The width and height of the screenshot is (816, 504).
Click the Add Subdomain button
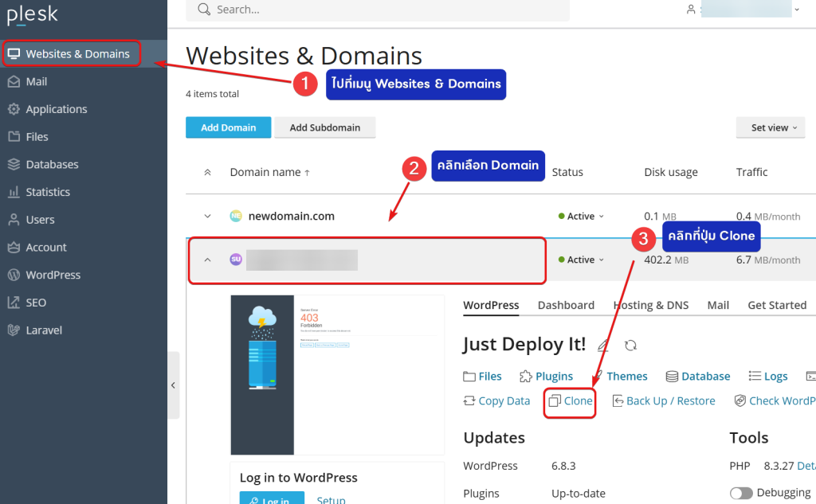[324, 127]
